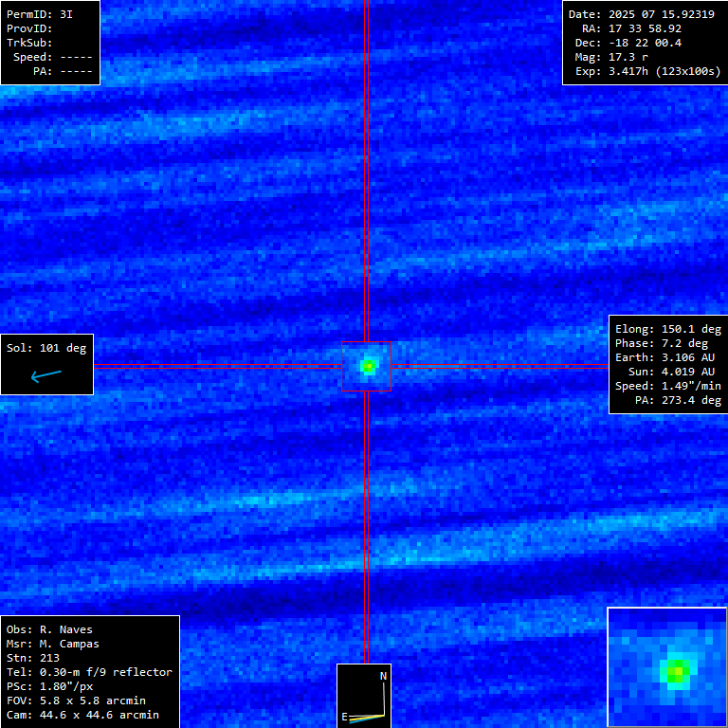Click the 'E' label in compass box

(x=344, y=717)
